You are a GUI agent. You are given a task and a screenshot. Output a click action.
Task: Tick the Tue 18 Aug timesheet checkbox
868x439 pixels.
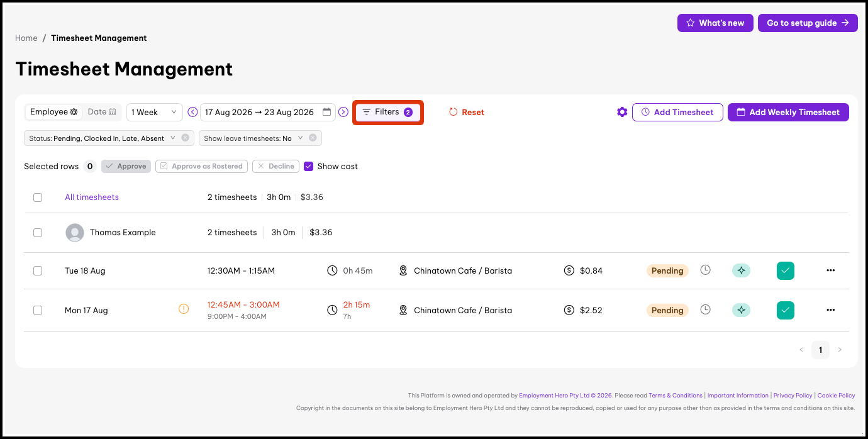coord(38,270)
